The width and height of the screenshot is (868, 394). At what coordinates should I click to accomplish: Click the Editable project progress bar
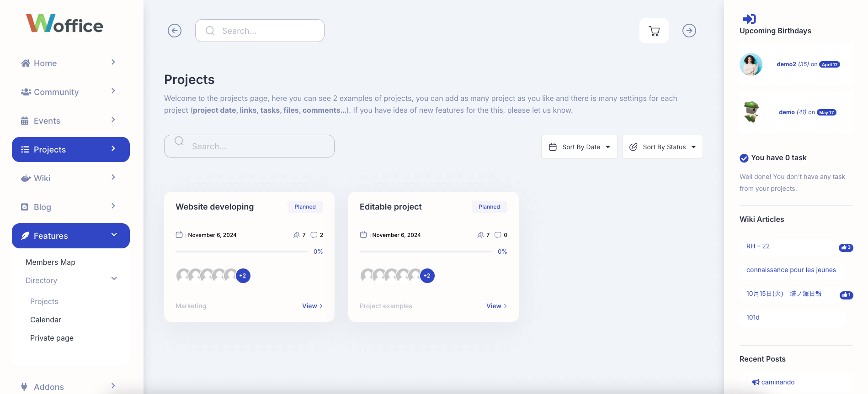[426, 252]
